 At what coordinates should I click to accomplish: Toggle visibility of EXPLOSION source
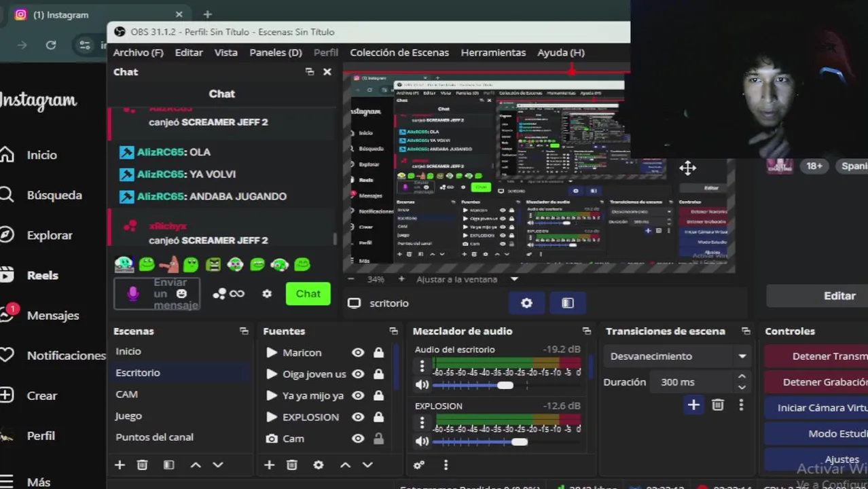pos(358,417)
